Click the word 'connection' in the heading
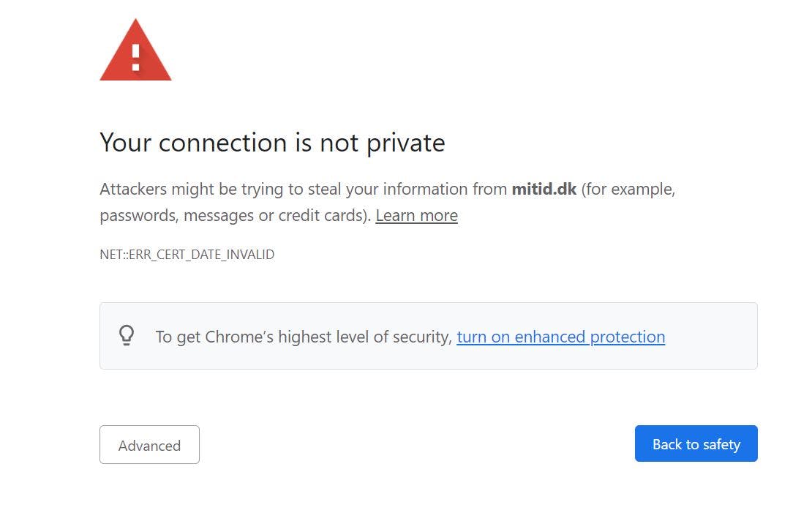Image resolution: width=812 pixels, height=513 pixels. pyautogui.click(x=224, y=142)
